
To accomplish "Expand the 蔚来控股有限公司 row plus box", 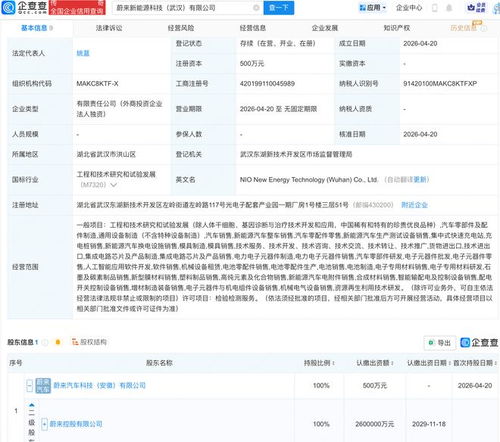I will point(44,424).
